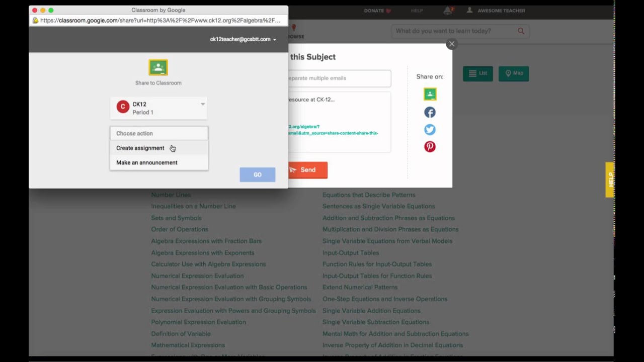
Task: Open 'Expression Evaluation with Powers and Grouping Symbols'
Action: click(x=233, y=311)
